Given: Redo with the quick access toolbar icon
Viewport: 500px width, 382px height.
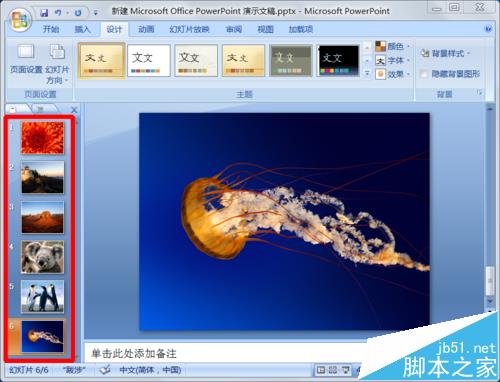Looking at the screenshot, I should pyautogui.click(x=78, y=13).
